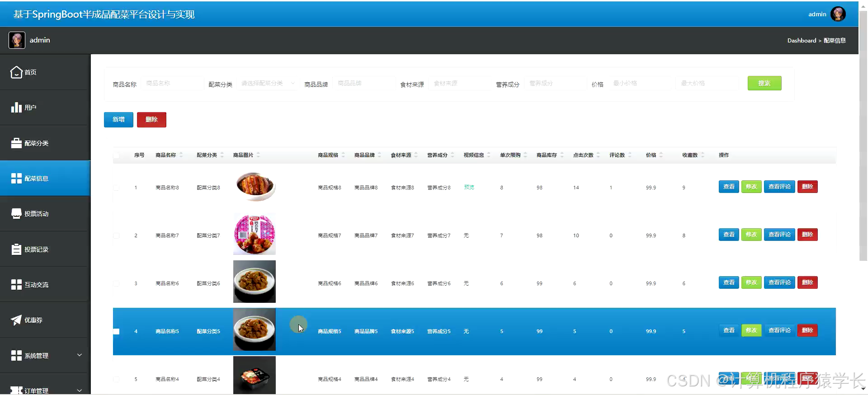Open the 优惠券 menu item
868x395 pixels.
pos(45,320)
